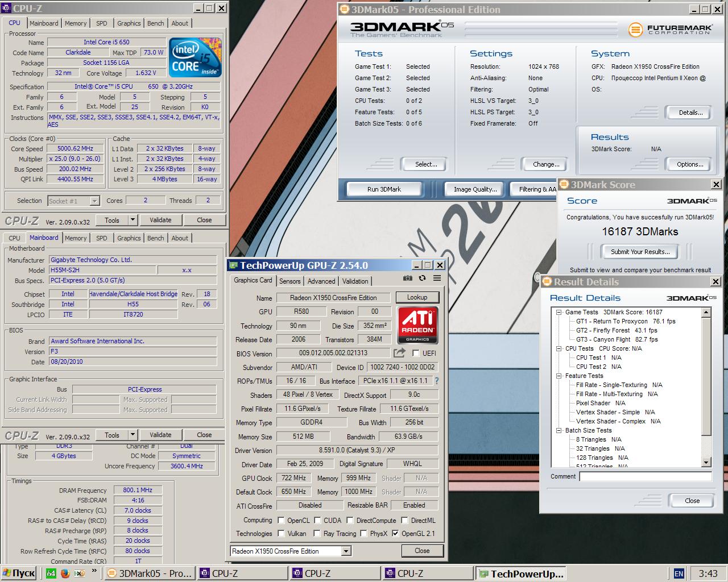Select GT2 - Firefly Forest result row
728x582 pixels.
[617, 330]
